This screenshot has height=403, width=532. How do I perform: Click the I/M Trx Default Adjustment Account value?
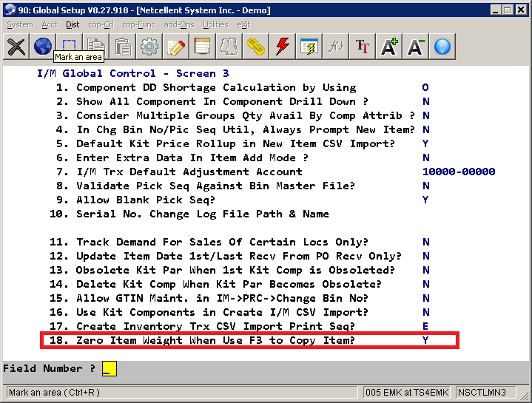[458, 172]
